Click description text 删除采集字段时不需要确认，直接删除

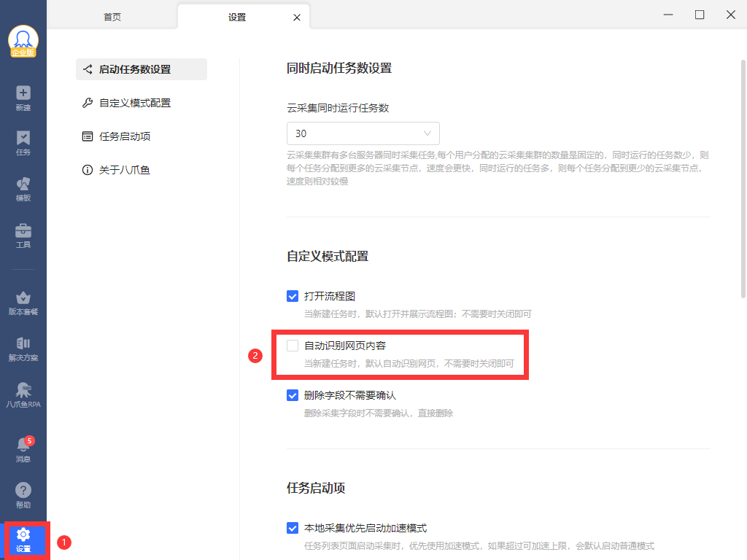(x=379, y=413)
